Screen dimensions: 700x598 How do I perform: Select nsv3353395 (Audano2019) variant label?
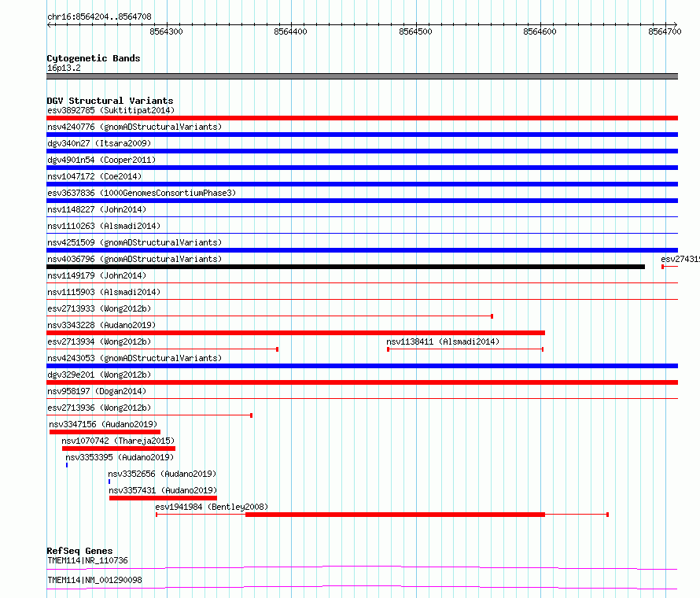click(120, 457)
